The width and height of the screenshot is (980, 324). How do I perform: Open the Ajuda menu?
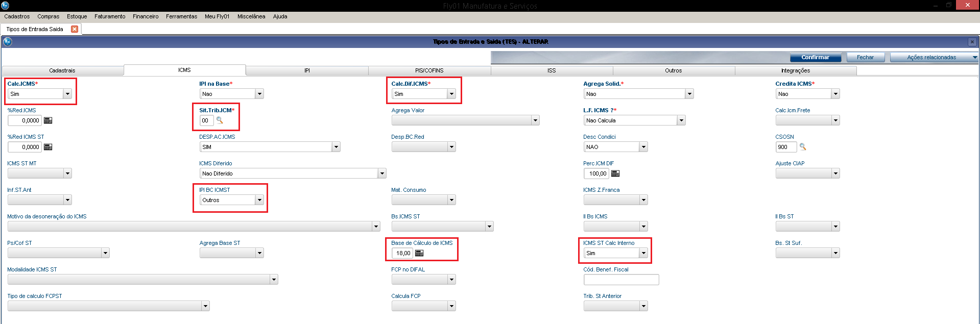tap(280, 16)
